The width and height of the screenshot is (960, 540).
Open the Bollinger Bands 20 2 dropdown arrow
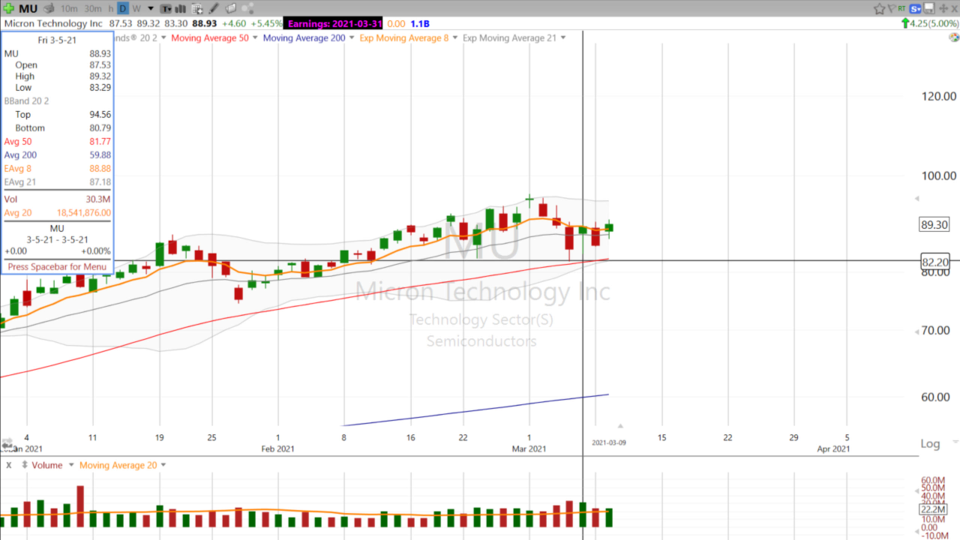[163, 38]
